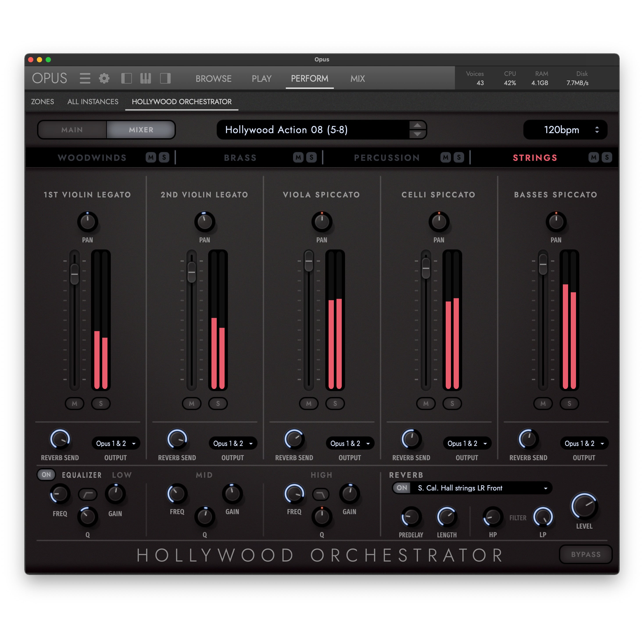This screenshot has width=644, height=644.
Task: Show the virtual keyboard piano icon
Action: point(146,78)
